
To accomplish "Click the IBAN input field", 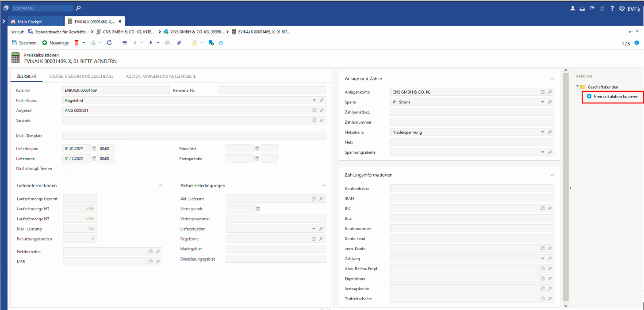I will (x=472, y=198).
